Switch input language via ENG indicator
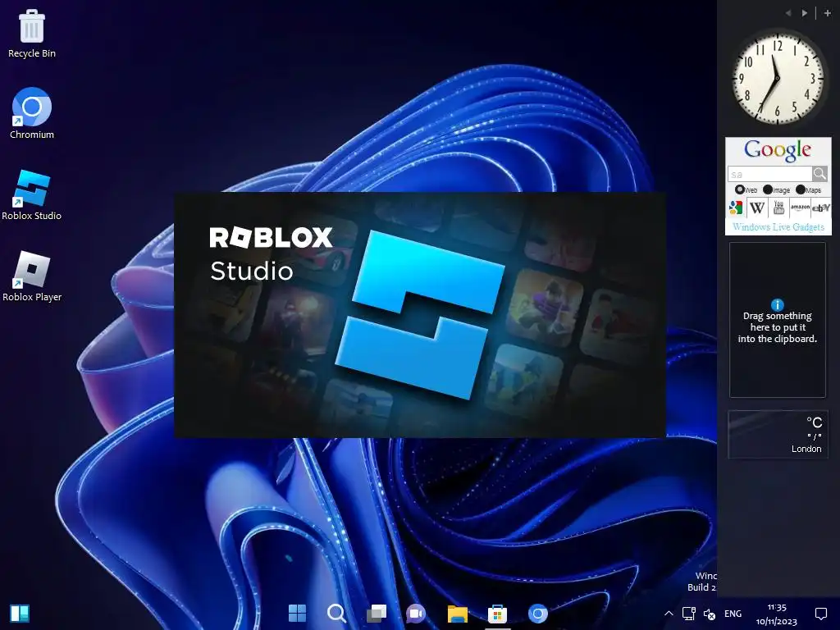This screenshot has height=630, width=840. click(x=733, y=614)
